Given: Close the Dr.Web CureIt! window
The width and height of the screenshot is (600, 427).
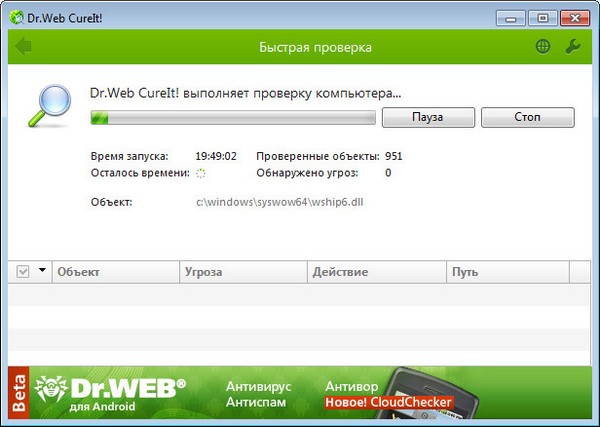Looking at the screenshot, I should pyautogui.click(x=574, y=18).
